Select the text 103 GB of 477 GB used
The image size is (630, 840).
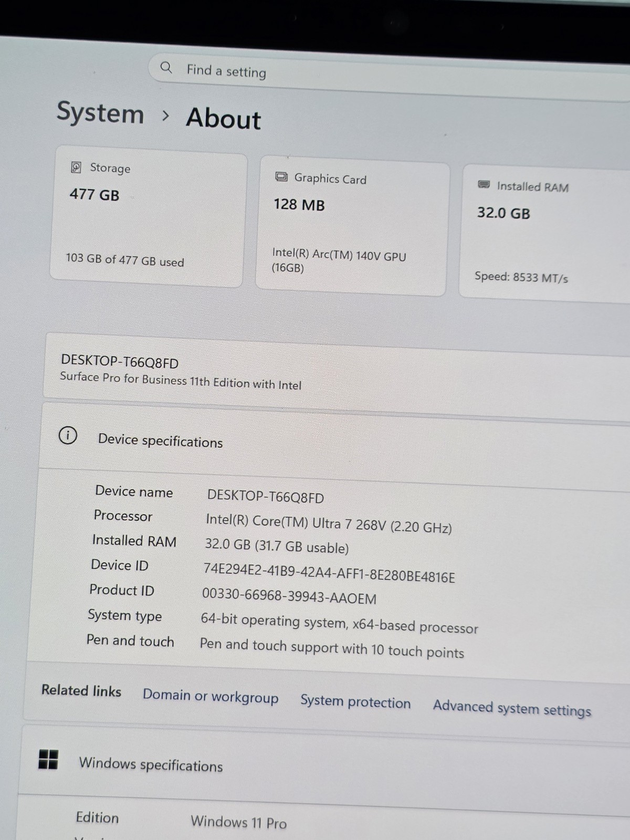pyautogui.click(x=125, y=260)
